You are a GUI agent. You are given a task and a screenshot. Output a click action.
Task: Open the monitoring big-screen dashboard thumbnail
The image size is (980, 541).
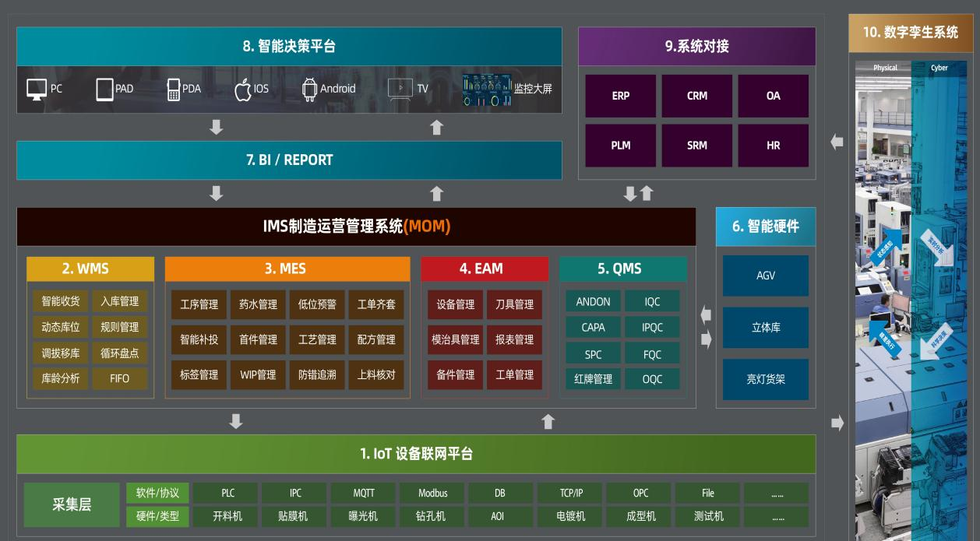click(x=486, y=90)
